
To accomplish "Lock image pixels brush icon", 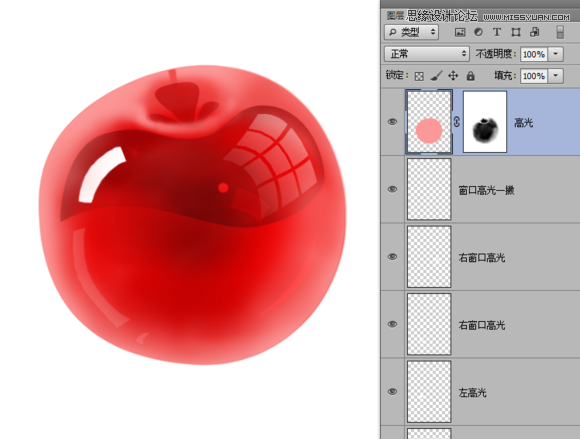I will tap(436, 76).
